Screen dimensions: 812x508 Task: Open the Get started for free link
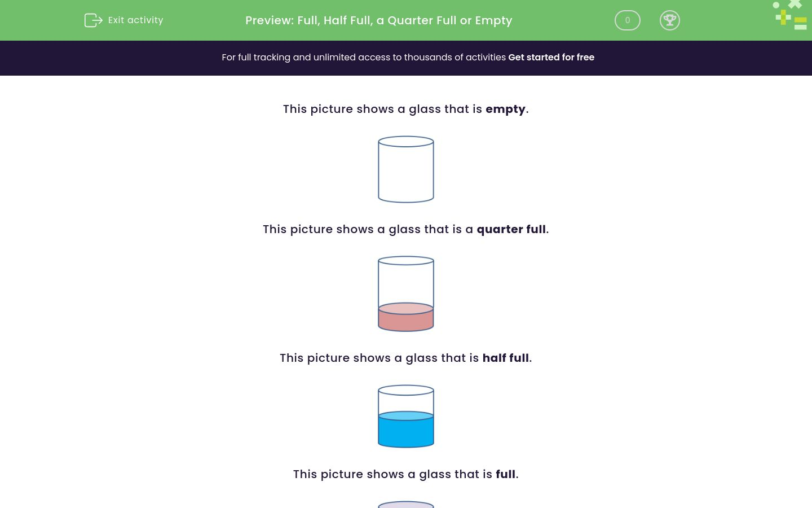551,58
